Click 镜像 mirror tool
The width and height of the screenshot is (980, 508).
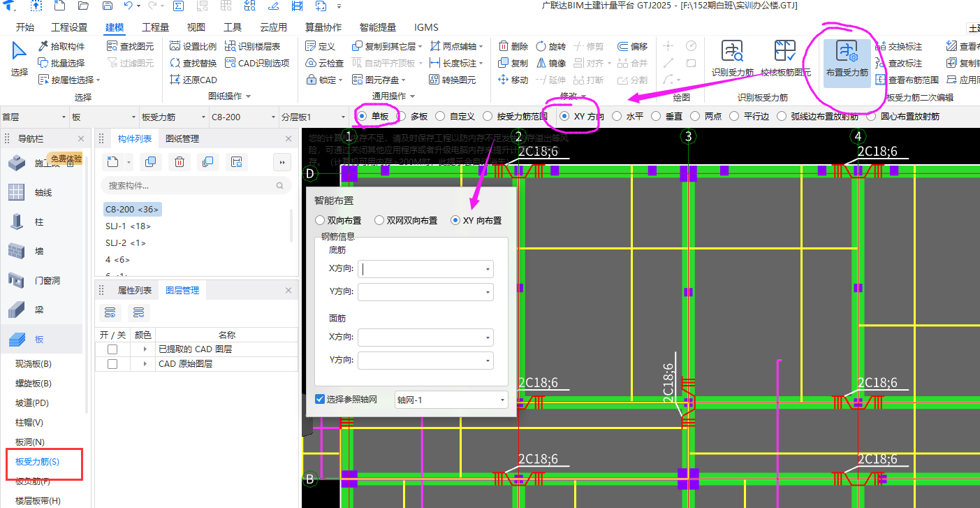(550, 63)
